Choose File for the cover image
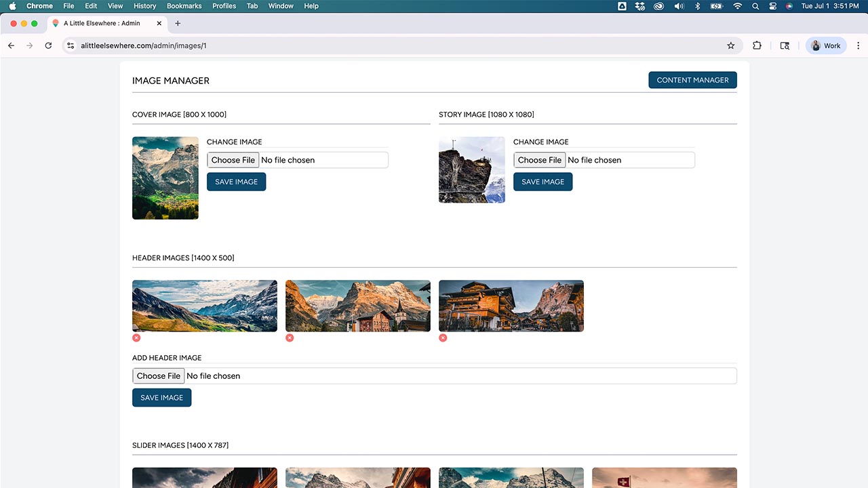The image size is (868, 488). click(233, 160)
